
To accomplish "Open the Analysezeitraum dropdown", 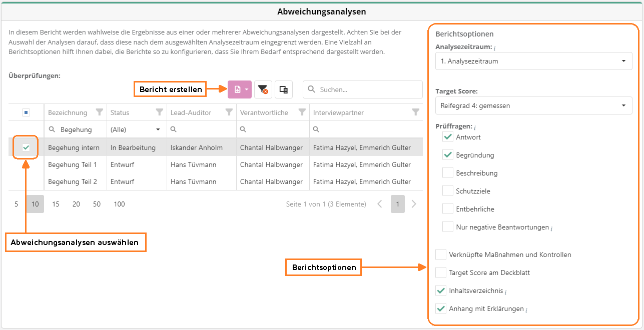I will [x=533, y=61].
